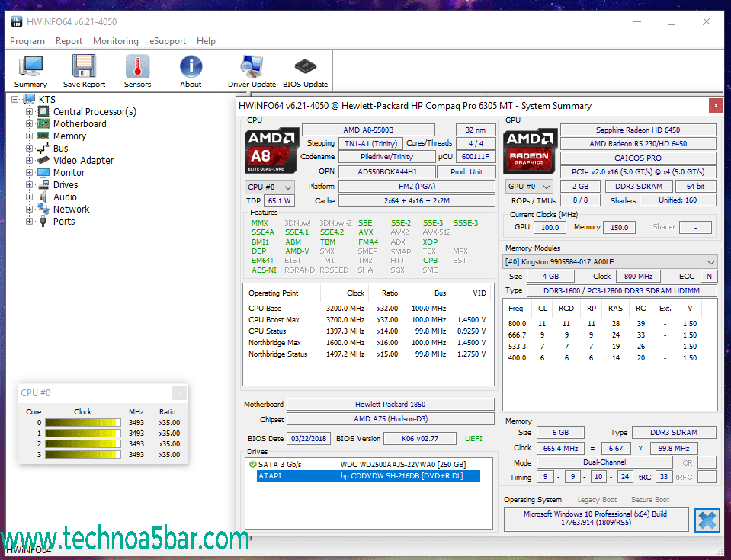This screenshot has width=731, height=560.
Task: Click the AMD A8-5500B name field
Action: (368, 130)
